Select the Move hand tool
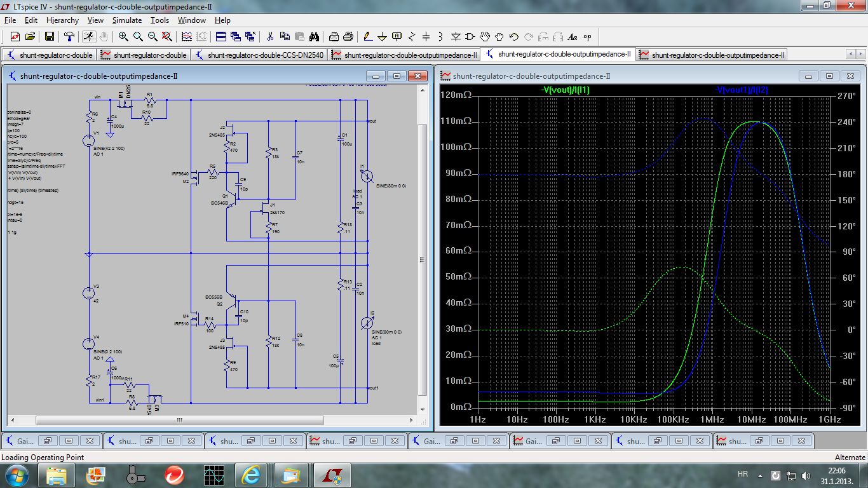This screenshot has height=488, width=868. pos(485,37)
